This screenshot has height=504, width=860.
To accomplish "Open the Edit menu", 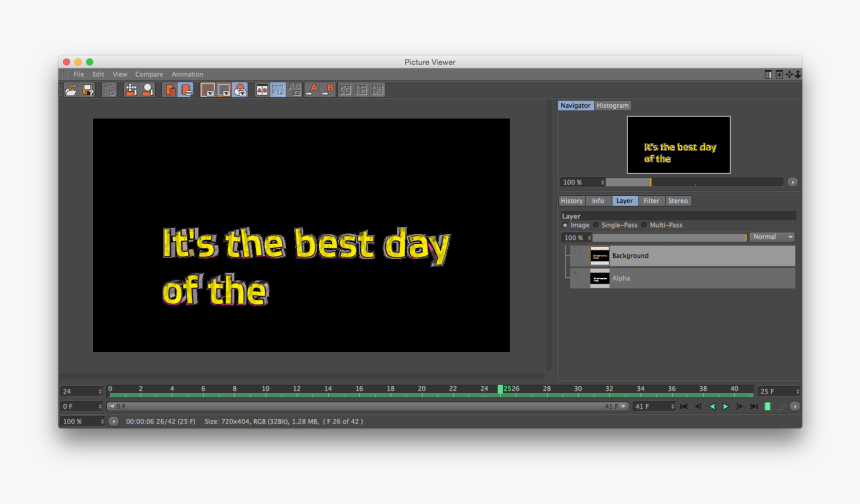I will [98, 75].
